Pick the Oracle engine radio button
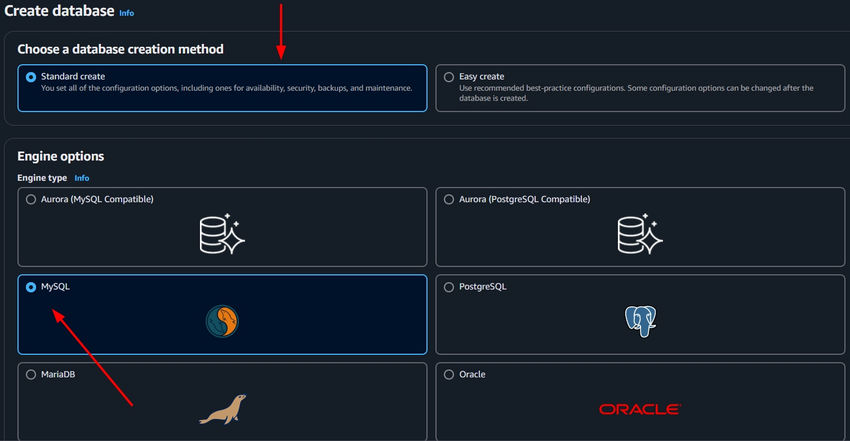The image size is (850, 441). [x=449, y=374]
